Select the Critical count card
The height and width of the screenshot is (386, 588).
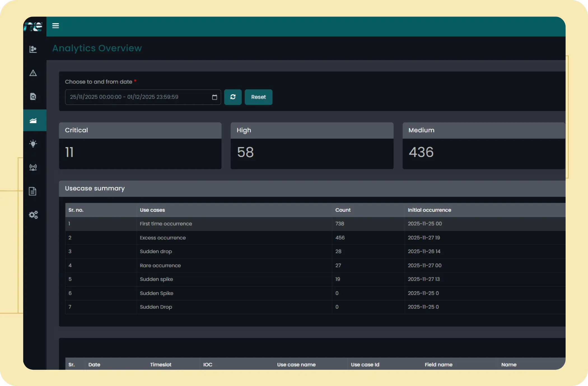point(140,146)
